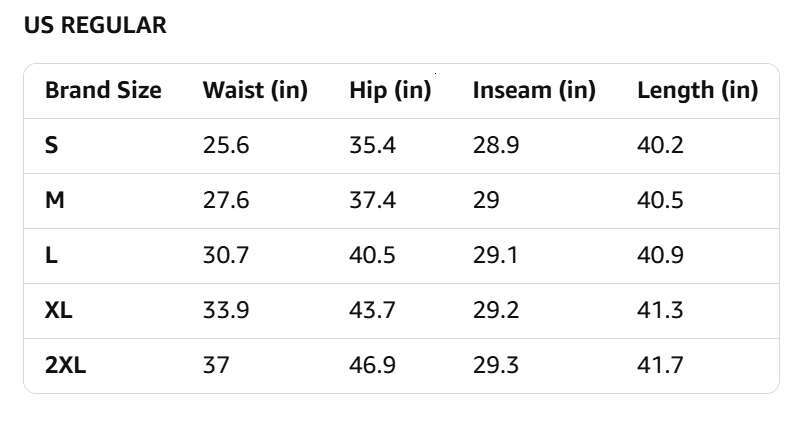Viewport: 807px width, 425px height.
Task: Select the 46.9 hip value for 2XL
Action: [372, 366]
